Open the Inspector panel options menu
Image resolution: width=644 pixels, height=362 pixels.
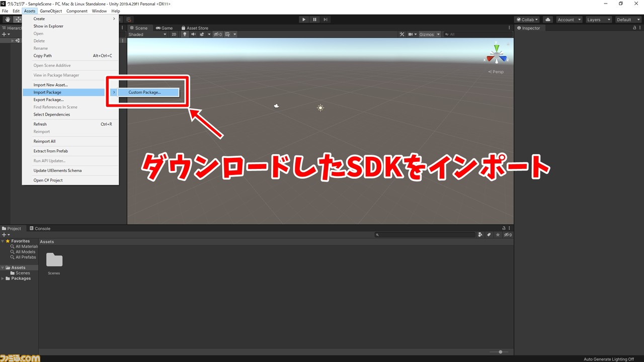point(640,28)
